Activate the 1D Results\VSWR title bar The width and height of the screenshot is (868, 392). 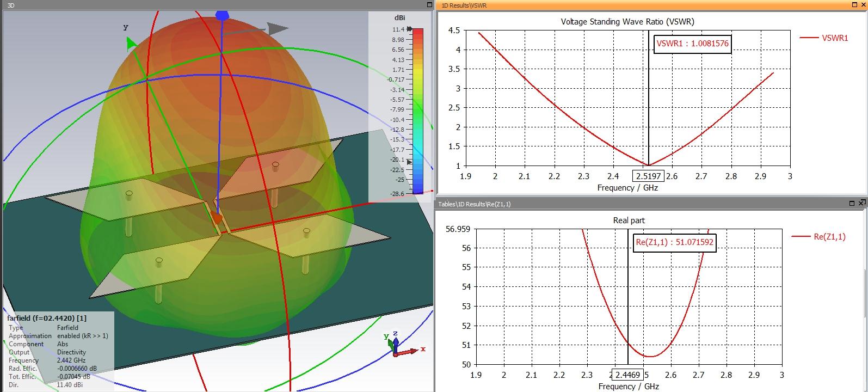pyautogui.click(x=642, y=5)
